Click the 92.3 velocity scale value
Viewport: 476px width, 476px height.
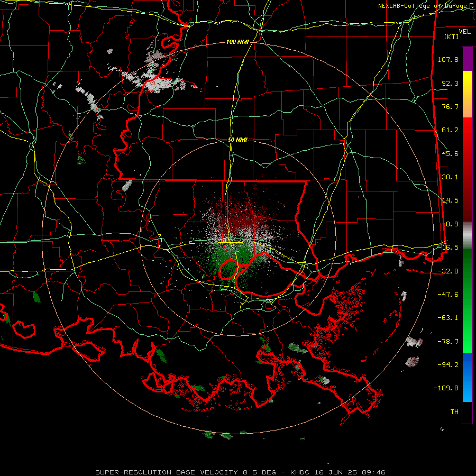[450, 83]
